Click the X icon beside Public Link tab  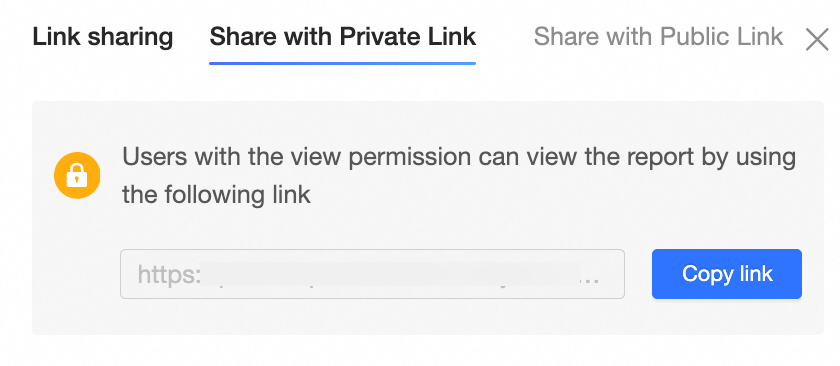pos(817,40)
